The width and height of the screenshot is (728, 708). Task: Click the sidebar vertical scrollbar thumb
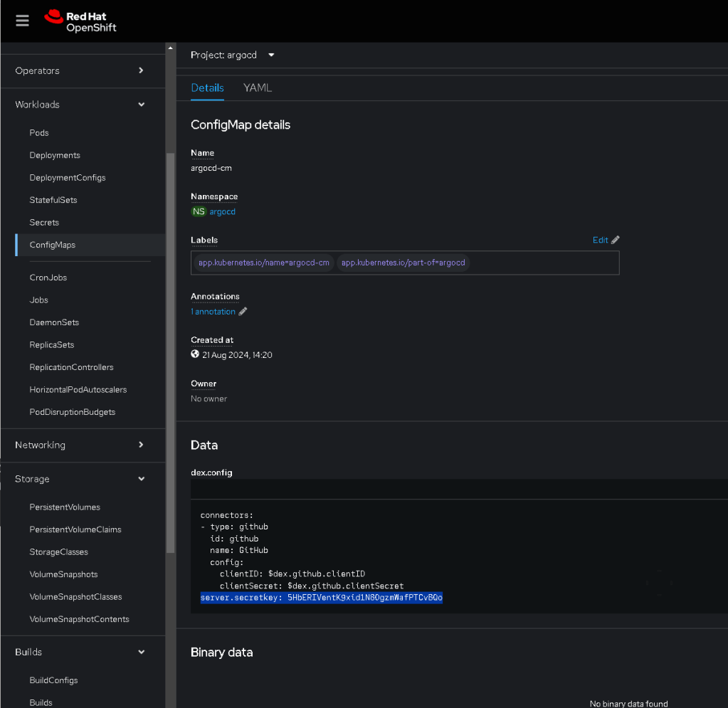pos(170,353)
